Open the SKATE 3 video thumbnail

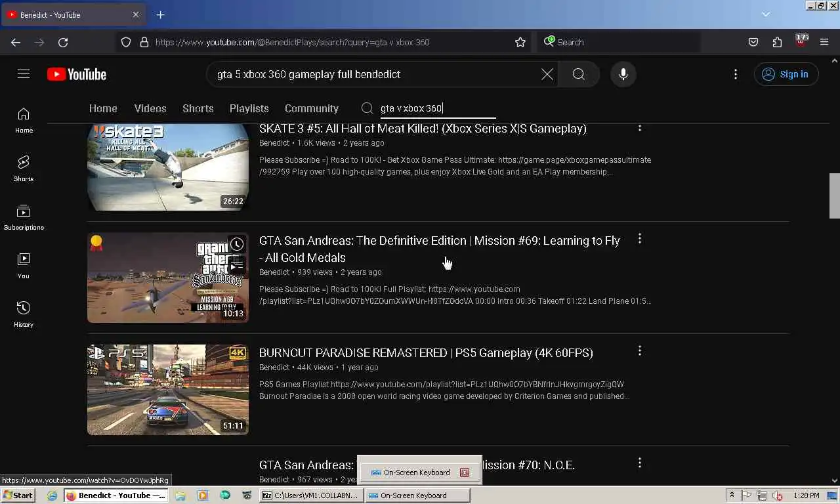[x=168, y=167]
